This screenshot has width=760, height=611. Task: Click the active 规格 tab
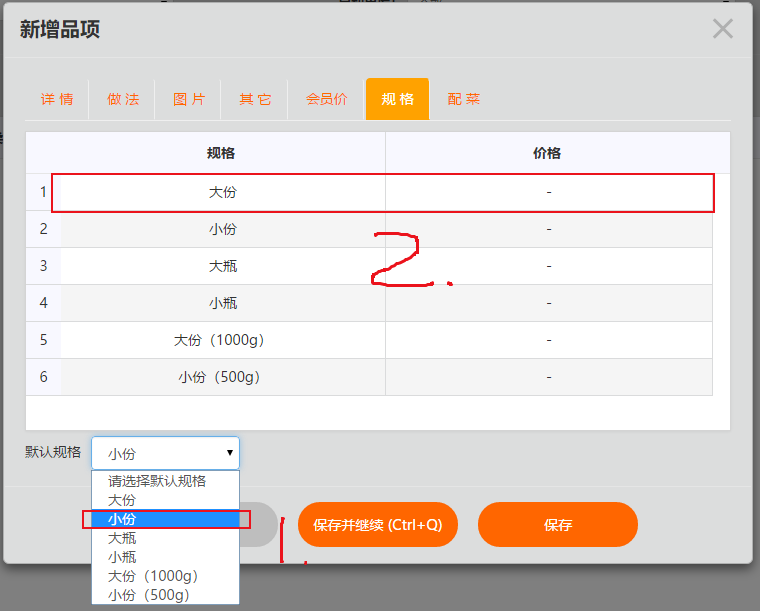(397, 99)
